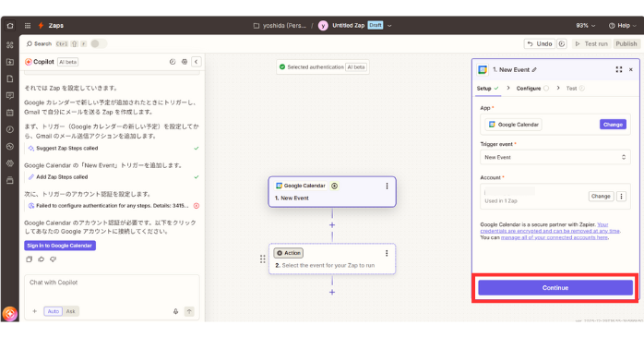Expand the New Event panel to full view

tap(618, 70)
